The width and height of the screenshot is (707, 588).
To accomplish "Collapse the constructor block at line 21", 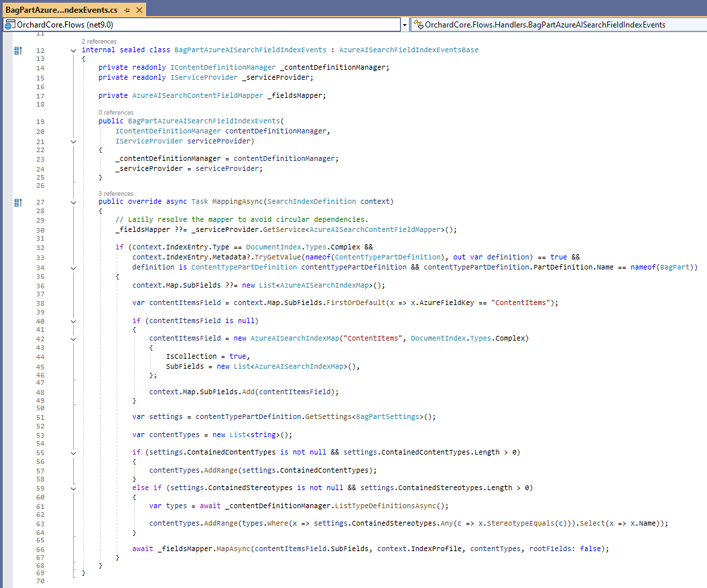I will [73, 141].
